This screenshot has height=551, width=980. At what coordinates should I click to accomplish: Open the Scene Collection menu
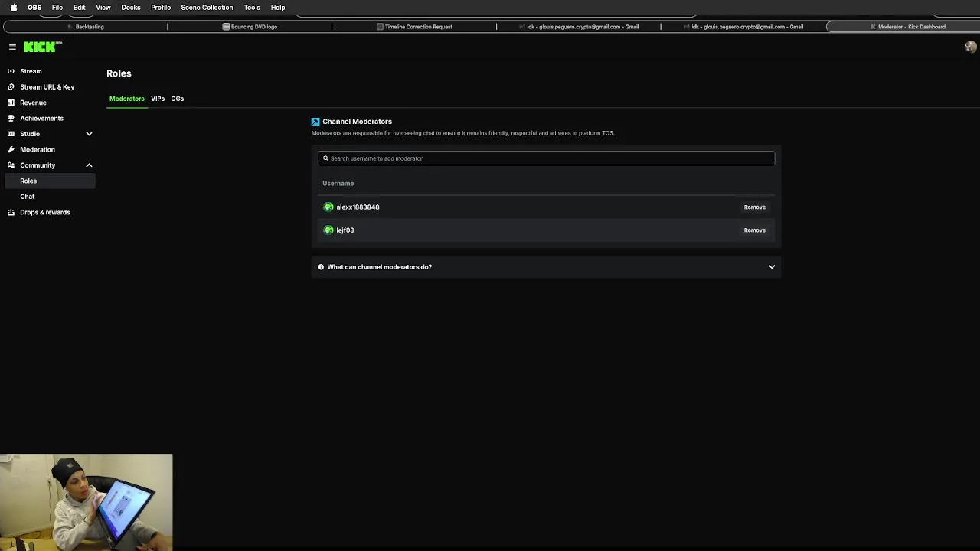[207, 8]
